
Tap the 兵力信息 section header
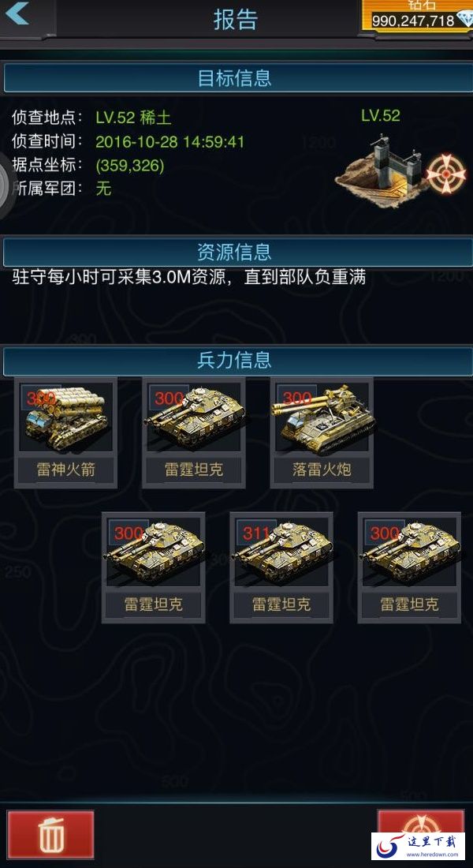coord(236,361)
